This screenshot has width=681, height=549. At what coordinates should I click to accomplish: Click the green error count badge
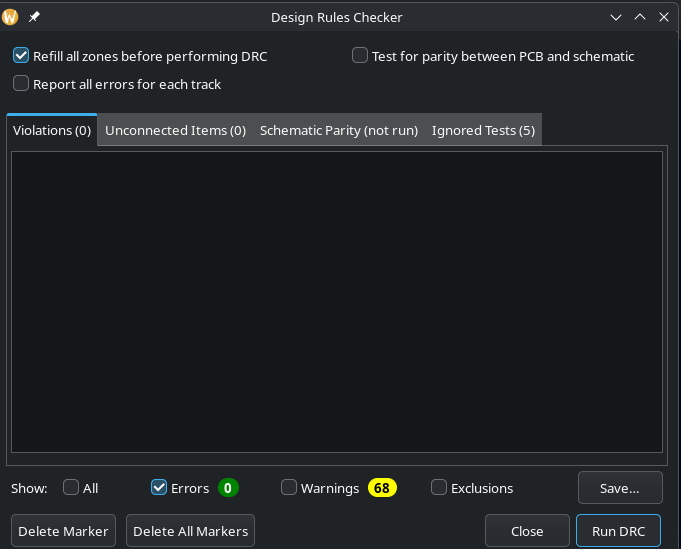click(228, 488)
